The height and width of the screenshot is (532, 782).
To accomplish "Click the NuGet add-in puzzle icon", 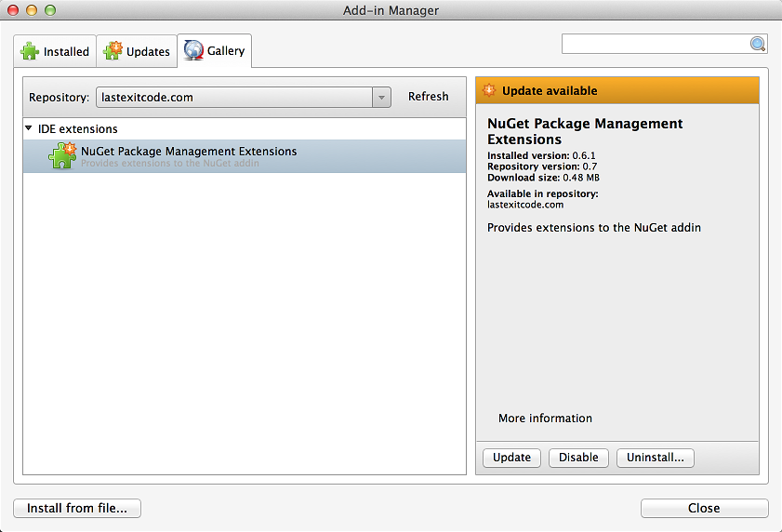I will click(x=62, y=155).
